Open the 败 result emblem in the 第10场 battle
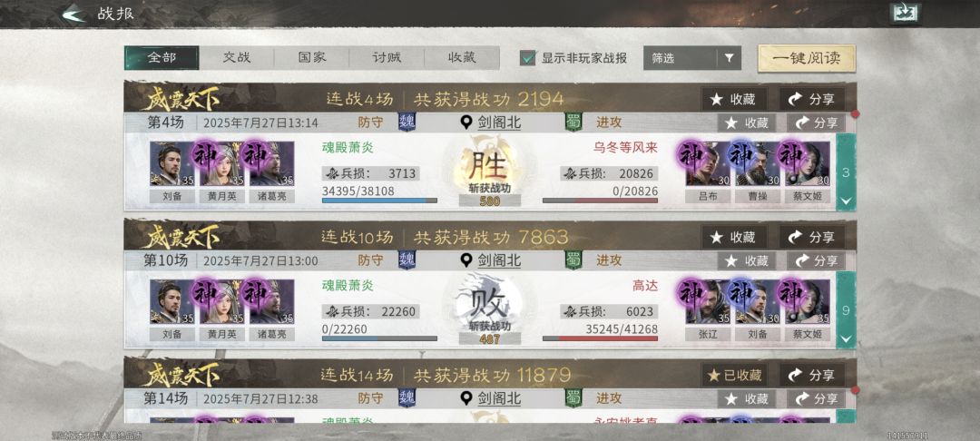Viewport: 980px width, 441px height. (489, 304)
